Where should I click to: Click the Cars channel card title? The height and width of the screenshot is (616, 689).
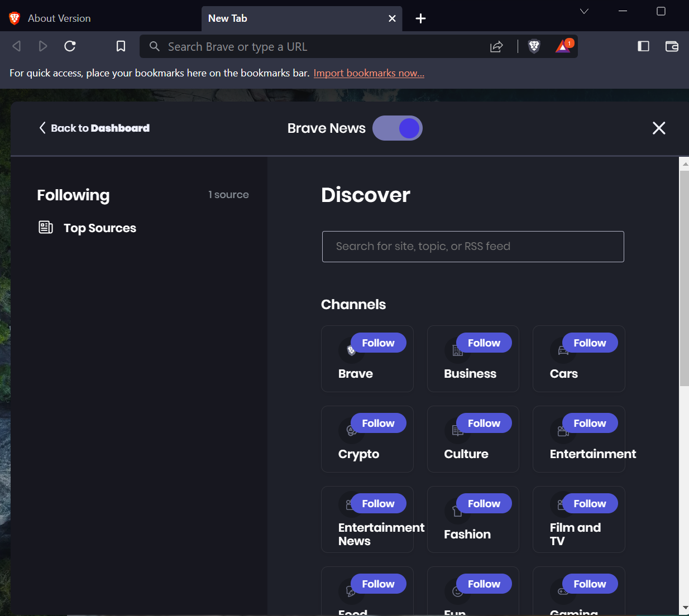point(564,374)
